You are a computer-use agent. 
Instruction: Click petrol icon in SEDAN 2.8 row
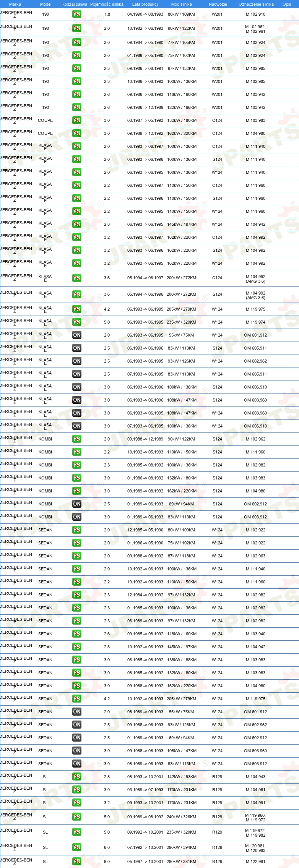coord(76,647)
